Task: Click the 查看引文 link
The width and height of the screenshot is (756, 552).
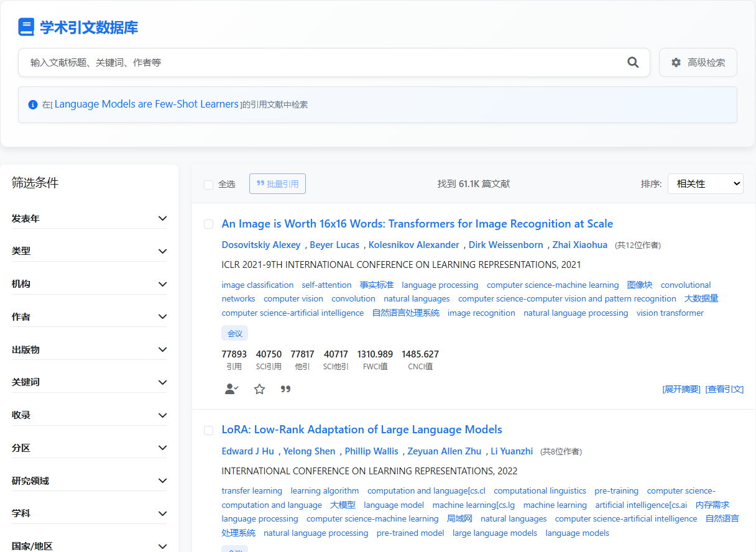Action: point(724,389)
